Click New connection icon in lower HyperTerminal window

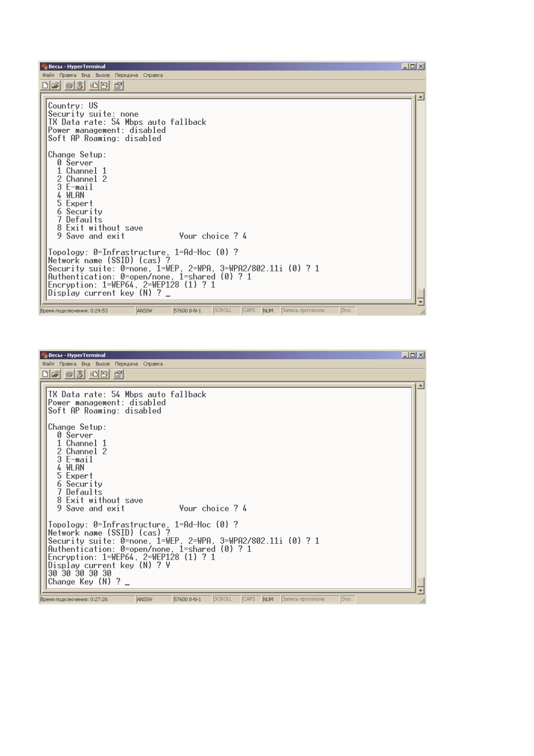click(x=45, y=374)
